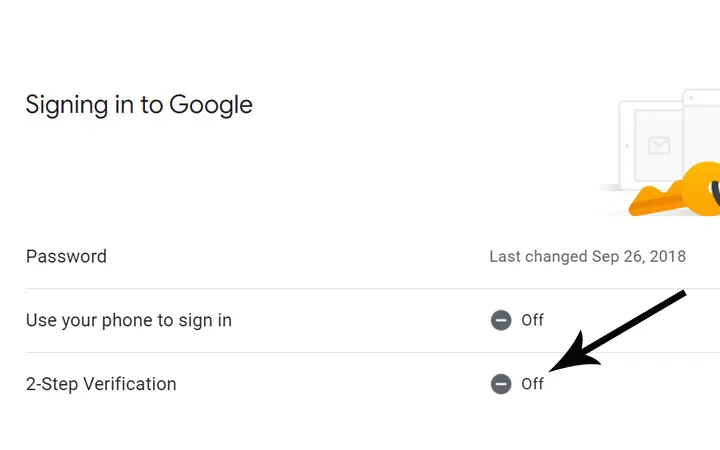This screenshot has height=450, width=720.
Task: Click the tablet's round home button
Action: (x=627, y=146)
